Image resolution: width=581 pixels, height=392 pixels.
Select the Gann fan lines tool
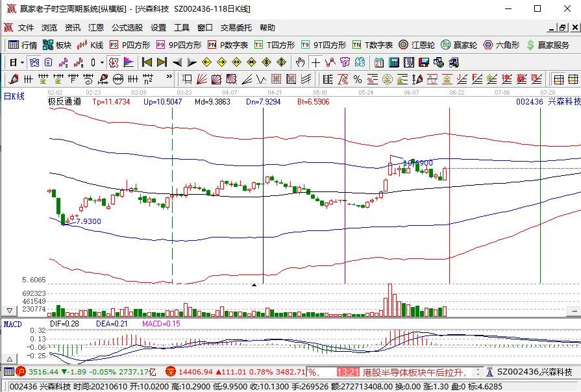pyautogui.click(x=202, y=79)
